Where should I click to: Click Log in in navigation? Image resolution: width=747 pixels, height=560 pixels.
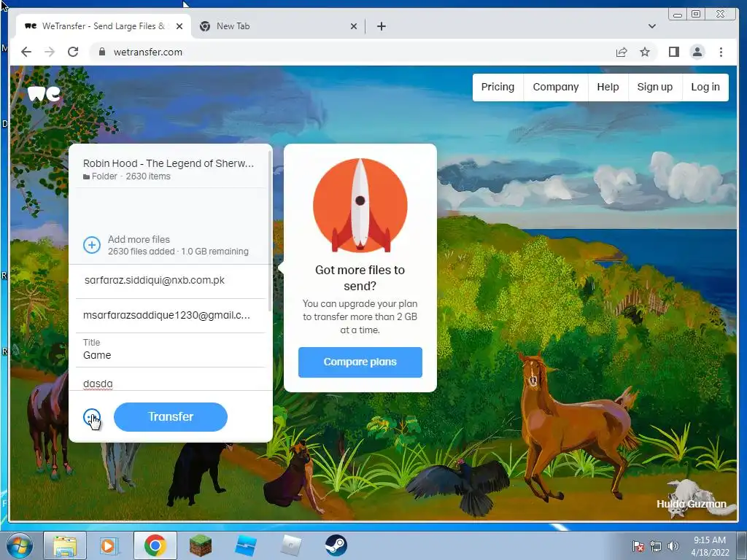[x=705, y=87]
